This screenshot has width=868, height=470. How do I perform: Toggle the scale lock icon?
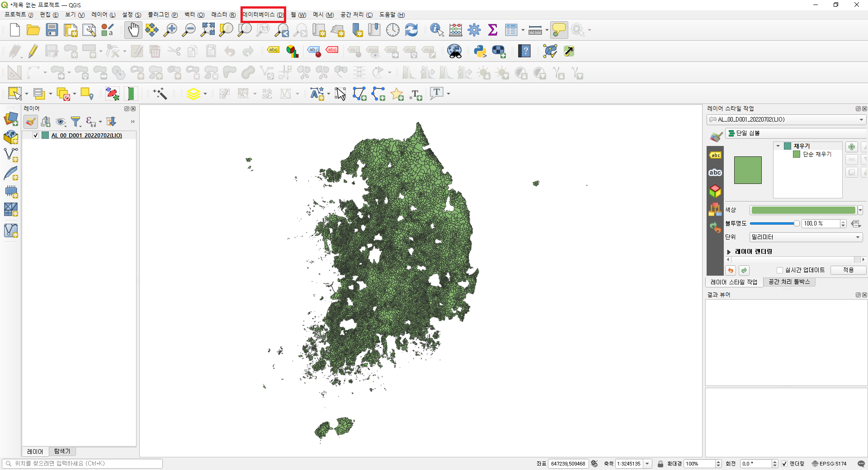(x=660, y=464)
